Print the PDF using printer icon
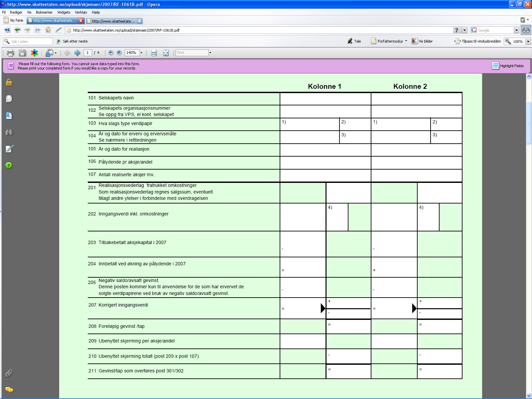 click(x=10, y=53)
